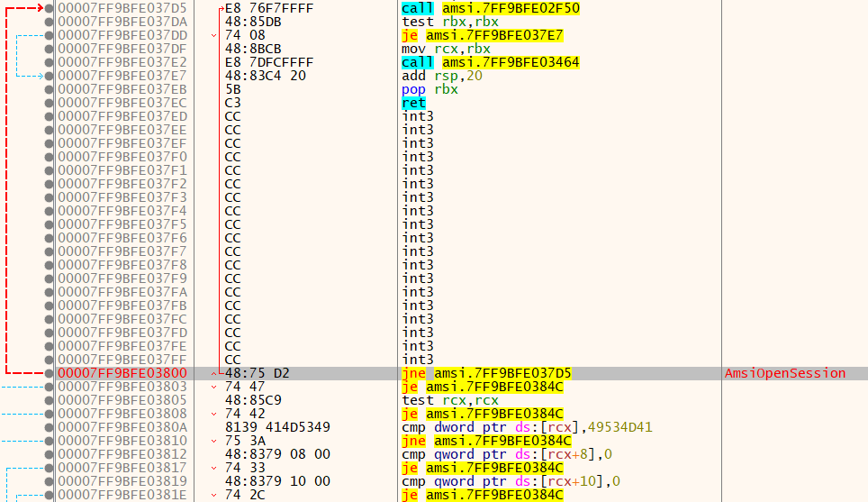Select instruction add rsp,20
868x502 pixels.
pyautogui.click(x=442, y=76)
